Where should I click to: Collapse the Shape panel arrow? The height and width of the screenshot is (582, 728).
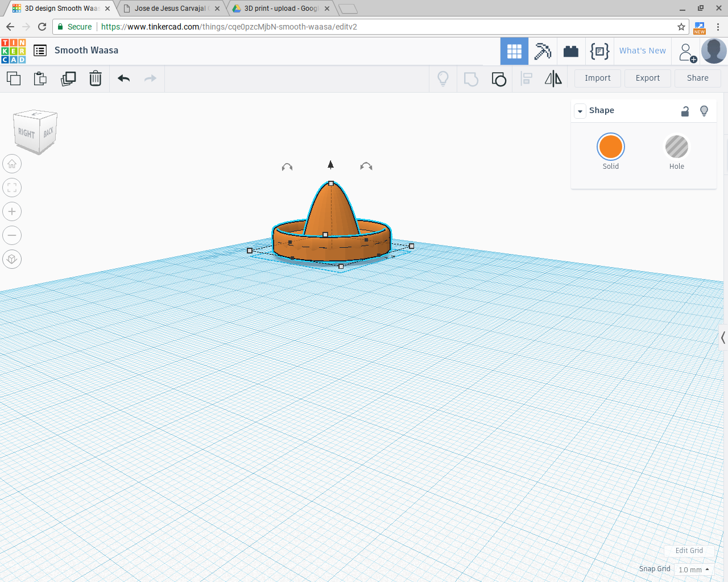tap(580, 111)
